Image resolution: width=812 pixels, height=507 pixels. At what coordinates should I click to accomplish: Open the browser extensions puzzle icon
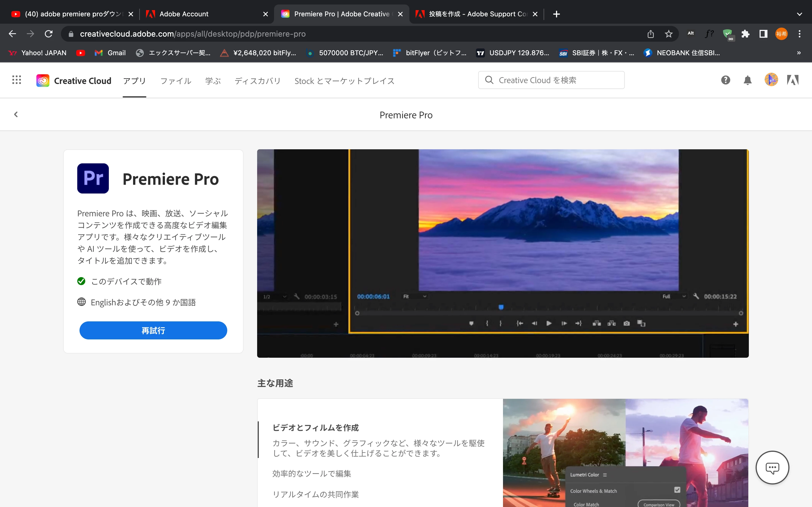745,34
